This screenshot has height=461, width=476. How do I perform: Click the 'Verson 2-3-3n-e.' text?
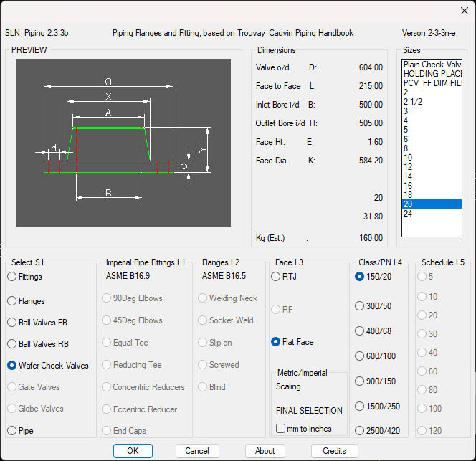click(x=430, y=33)
